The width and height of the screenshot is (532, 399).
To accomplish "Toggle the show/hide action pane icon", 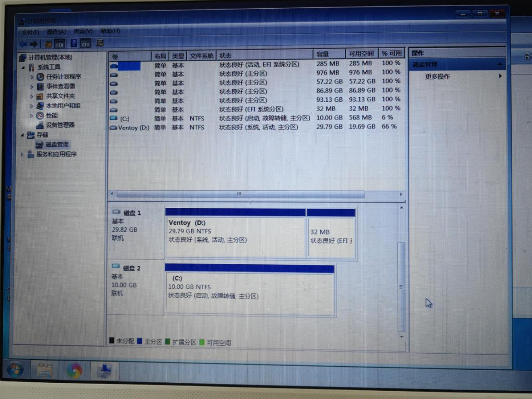I will (x=85, y=44).
